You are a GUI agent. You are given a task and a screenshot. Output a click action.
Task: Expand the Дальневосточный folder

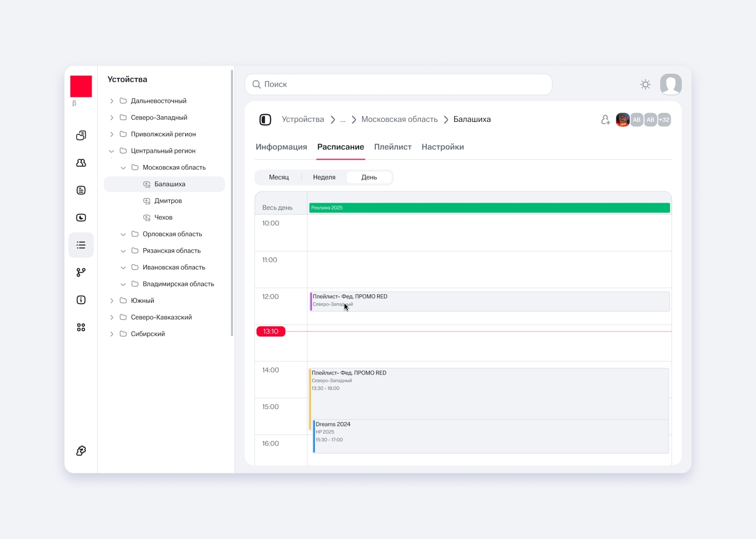(112, 101)
